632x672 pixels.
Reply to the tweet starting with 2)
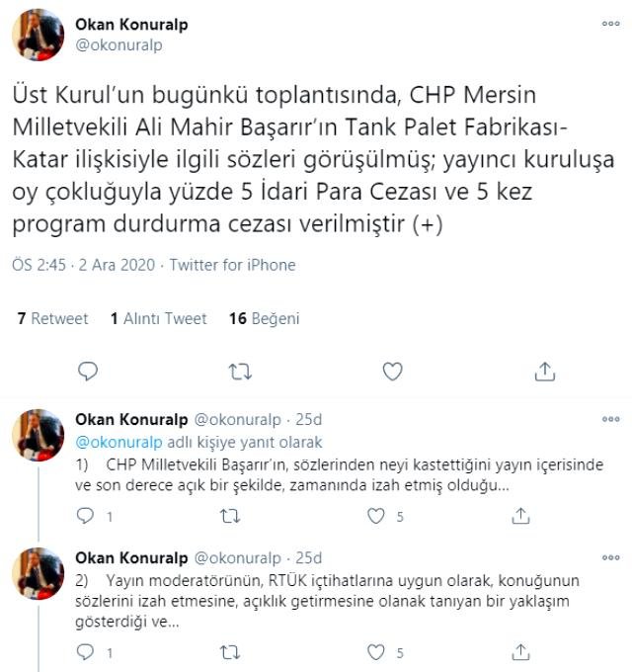tap(85, 652)
